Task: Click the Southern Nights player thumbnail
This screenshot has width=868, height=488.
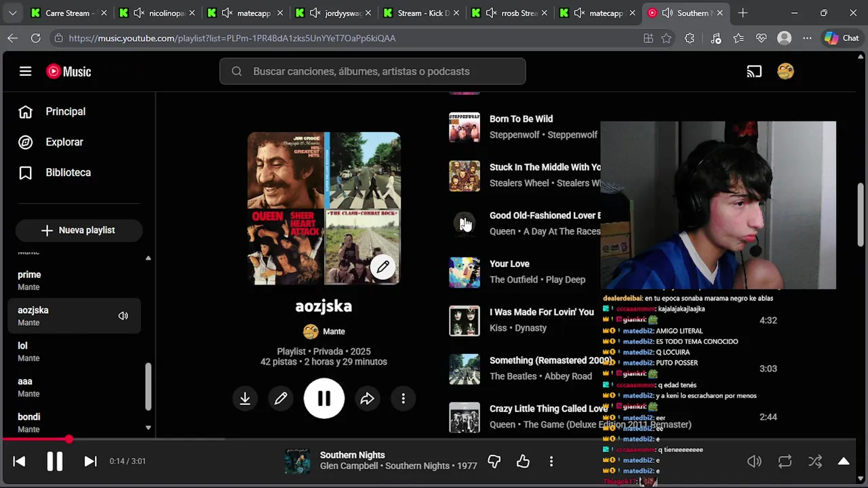Action: tap(298, 461)
